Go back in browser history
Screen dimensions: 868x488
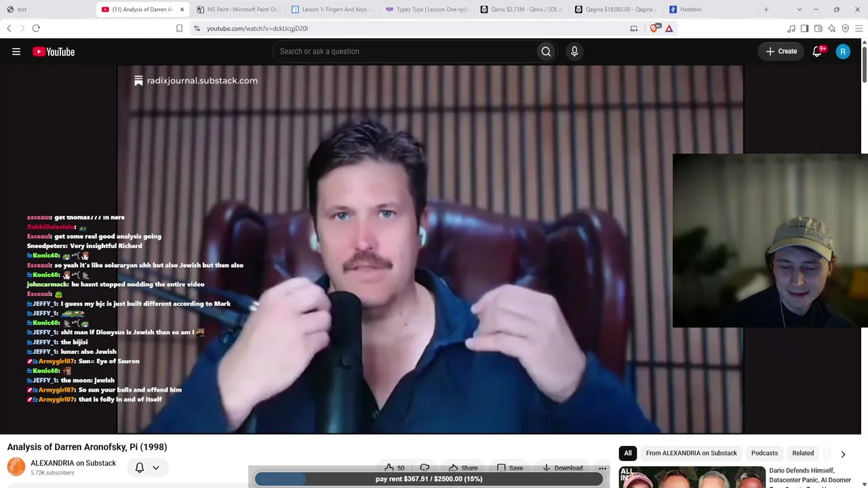point(9,28)
